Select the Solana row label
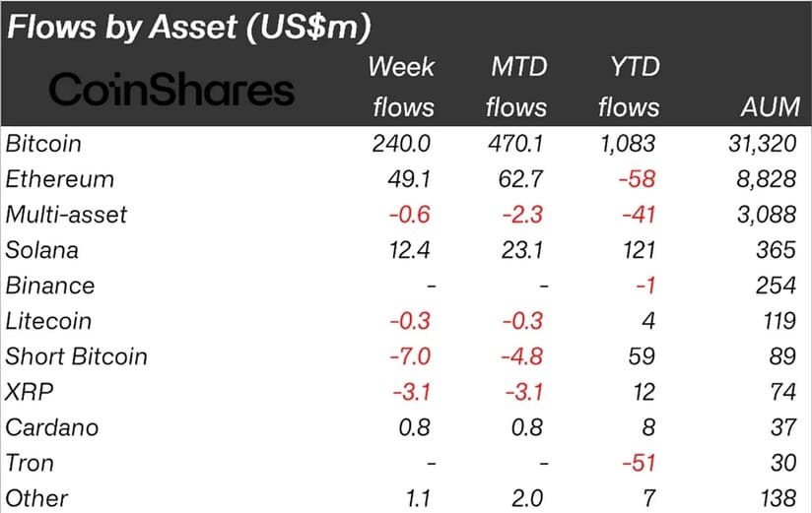Viewport: 812px width, 513px height. (42, 250)
